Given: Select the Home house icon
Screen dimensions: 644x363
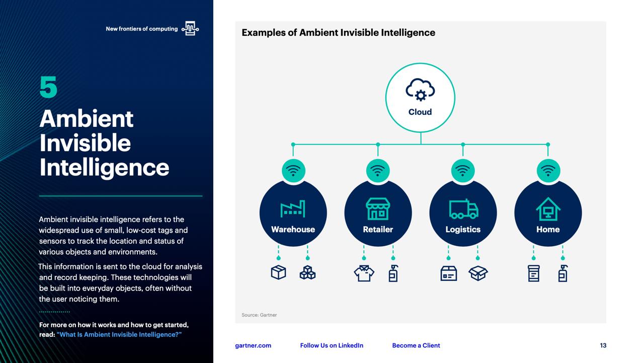Looking at the screenshot, I should pyautogui.click(x=548, y=209).
